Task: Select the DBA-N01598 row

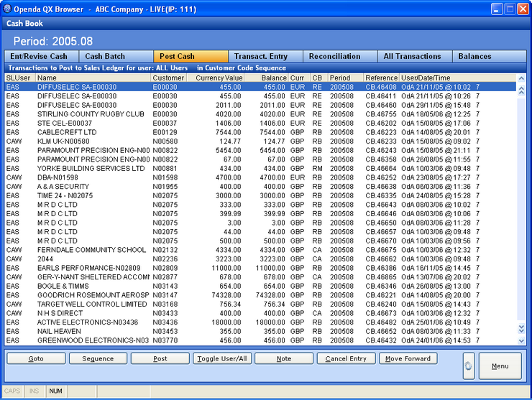Action: (260, 177)
